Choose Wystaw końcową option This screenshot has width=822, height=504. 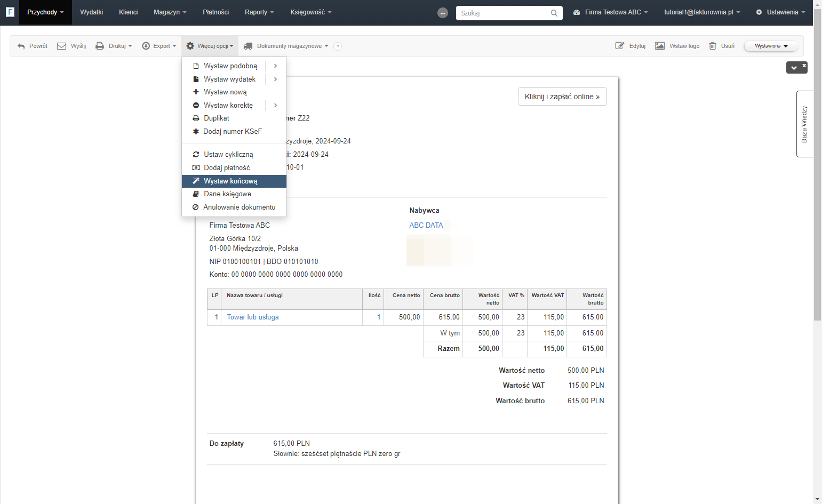point(234,181)
